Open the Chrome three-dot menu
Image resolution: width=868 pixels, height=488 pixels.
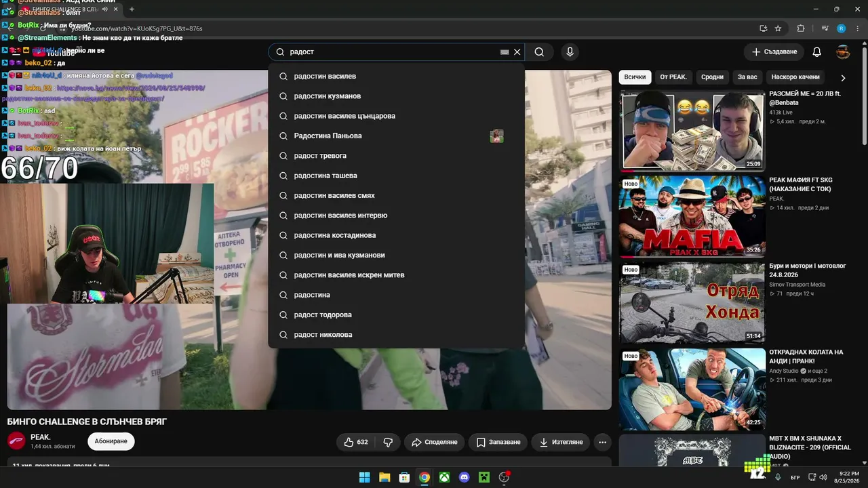point(857,28)
